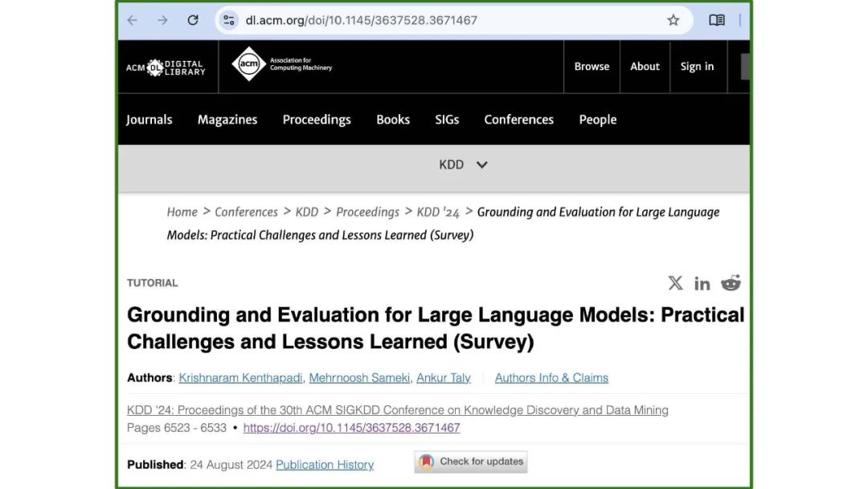
Task: Go to KDD '24 breadcrumb
Action: [438, 212]
